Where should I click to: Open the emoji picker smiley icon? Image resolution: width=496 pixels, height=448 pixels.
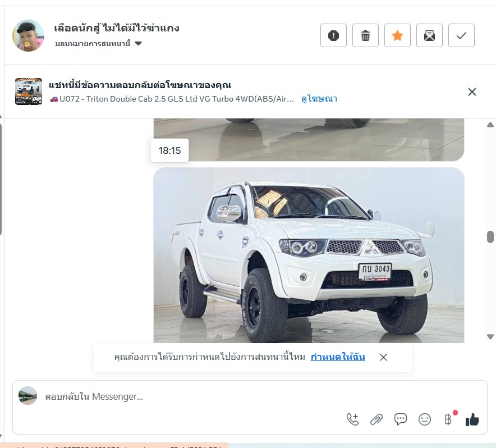click(x=425, y=419)
